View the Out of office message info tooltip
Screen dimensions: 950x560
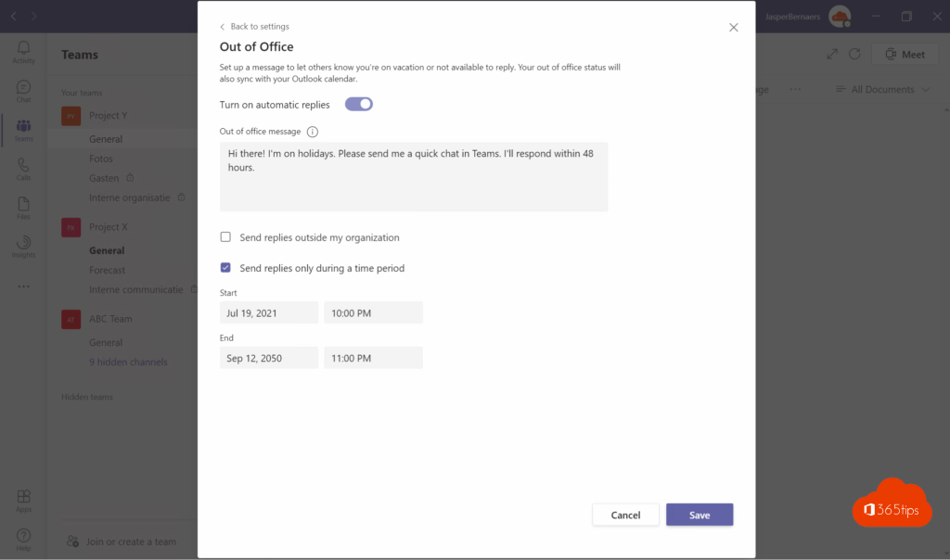pyautogui.click(x=312, y=132)
